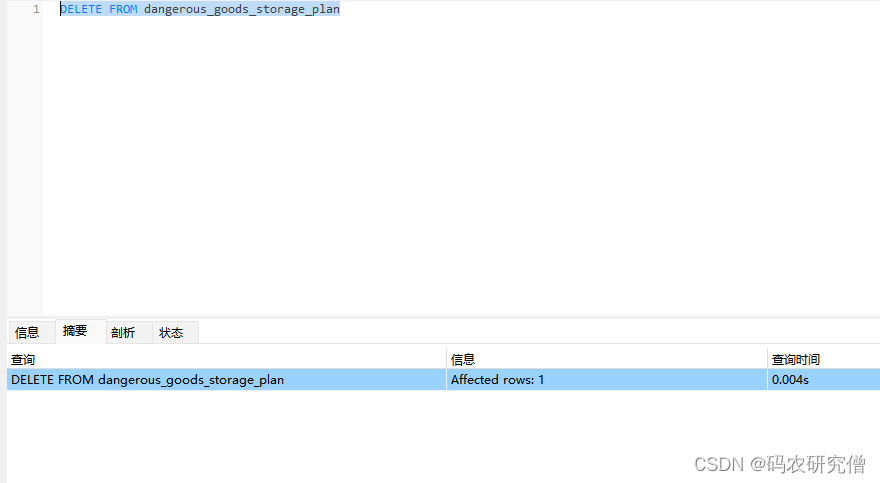This screenshot has width=880, height=483.
Task: Click the Affected rows: 1 cell
Action: (x=497, y=380)
